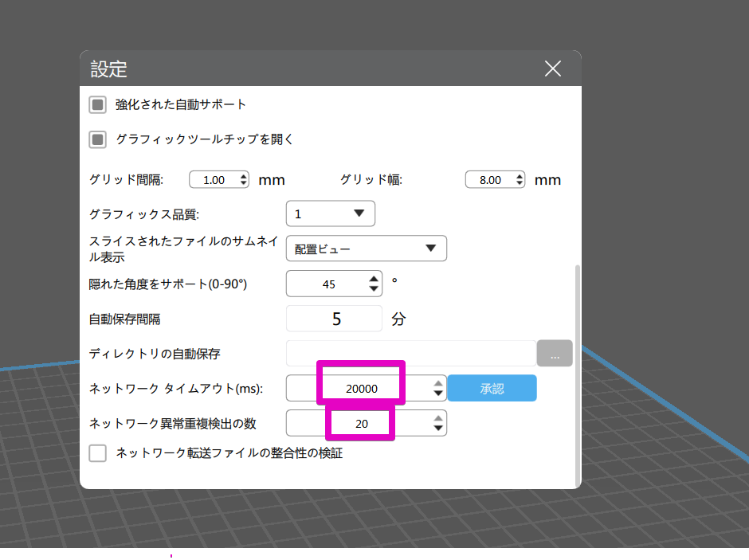Decrease ネットワーク異常重複検出の数 with down arrow

coord(437,429)
